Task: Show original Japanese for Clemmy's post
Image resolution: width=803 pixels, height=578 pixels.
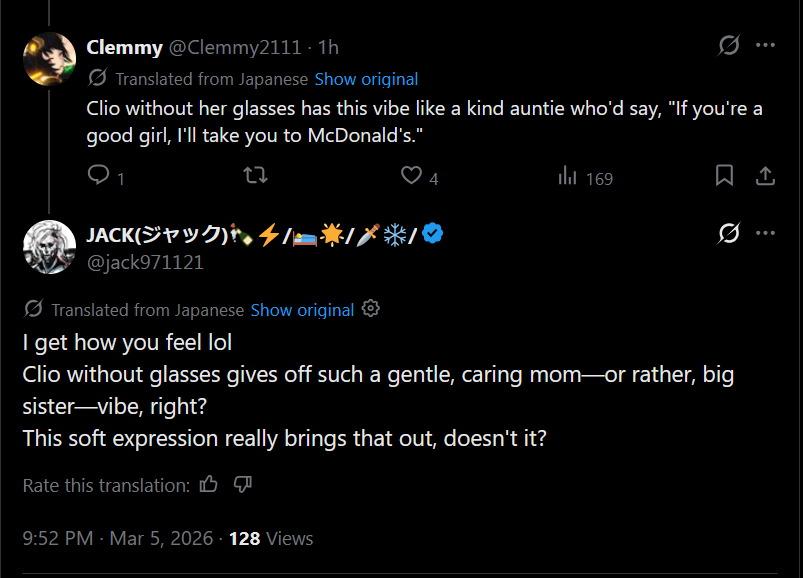Action: (366, 79)
